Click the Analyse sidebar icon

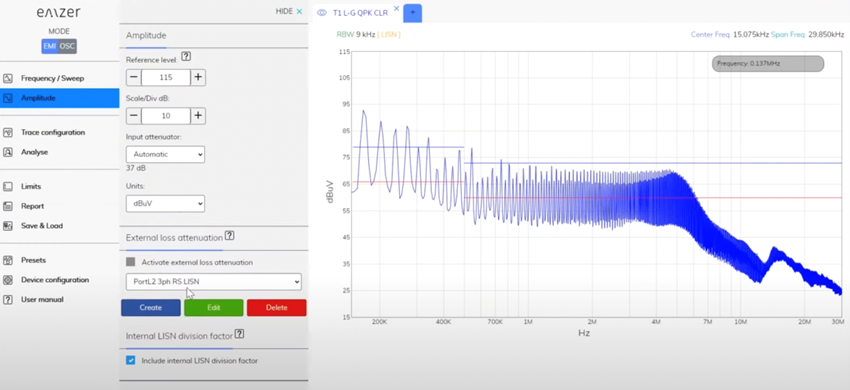[x=8, y=152]
